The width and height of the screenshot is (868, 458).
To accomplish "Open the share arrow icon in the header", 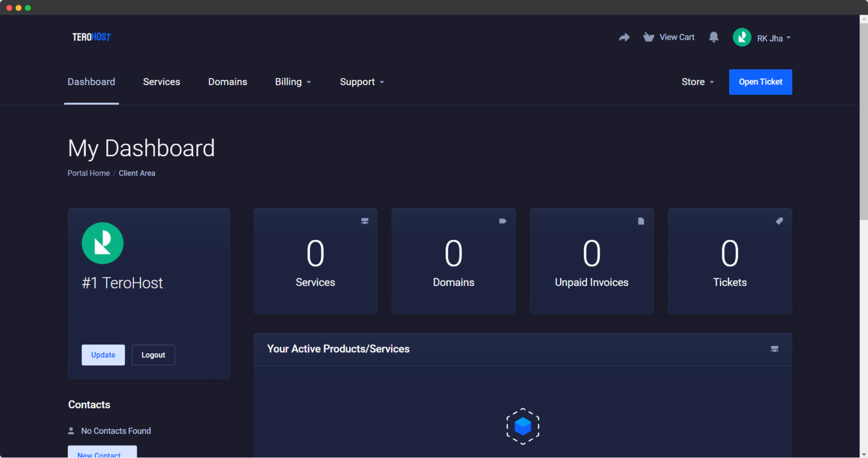I will pyautogui.click(x=624, y=37).
